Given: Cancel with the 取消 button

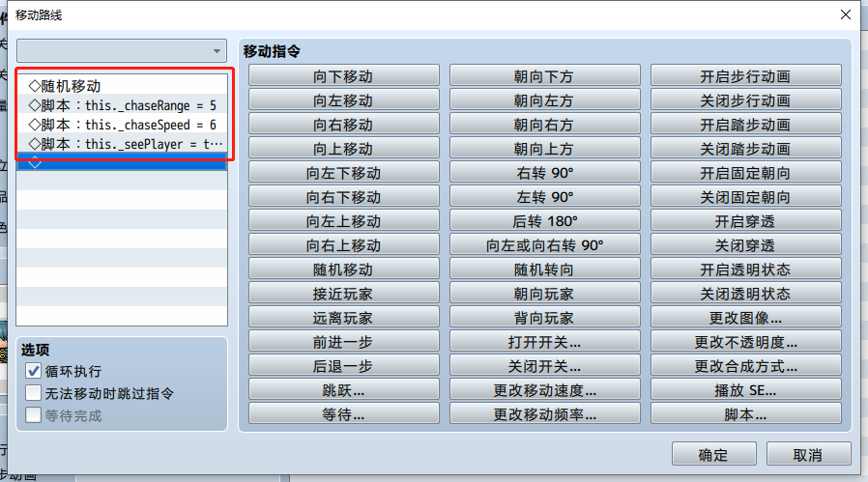Looking at the screenshot, I should pyautogui.click(x=808, y=454).
